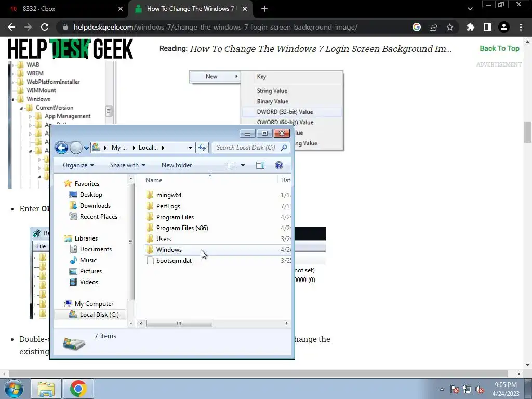The image size is (532, 399).
Task: Click the Google icon in address bar
Action: pos(417,27)
